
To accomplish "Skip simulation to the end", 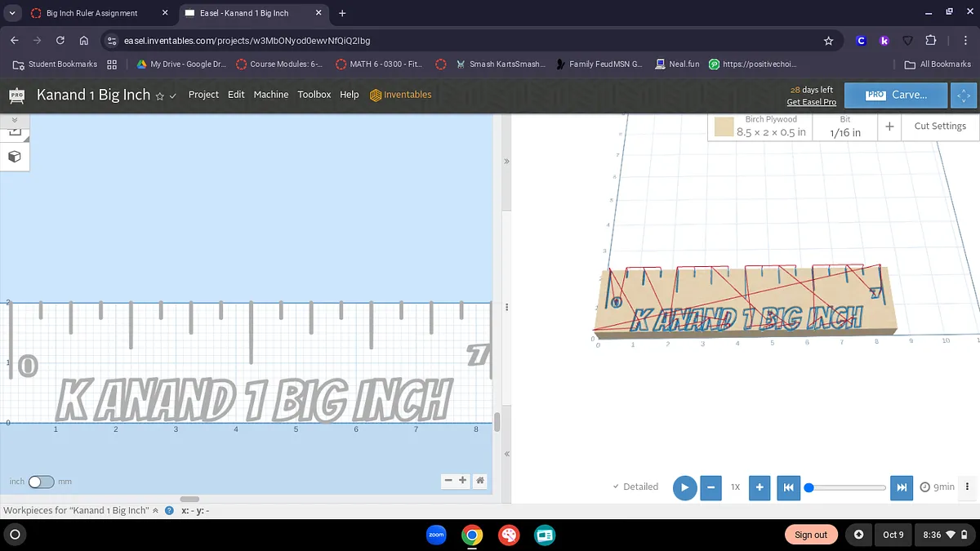I will [x=901, y=487].
